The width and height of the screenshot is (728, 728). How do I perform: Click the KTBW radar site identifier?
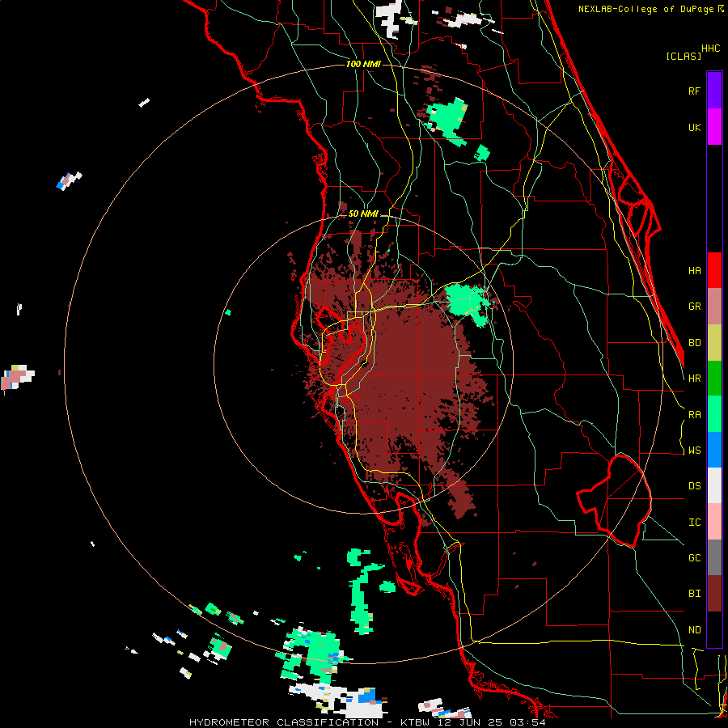(415, 722)
